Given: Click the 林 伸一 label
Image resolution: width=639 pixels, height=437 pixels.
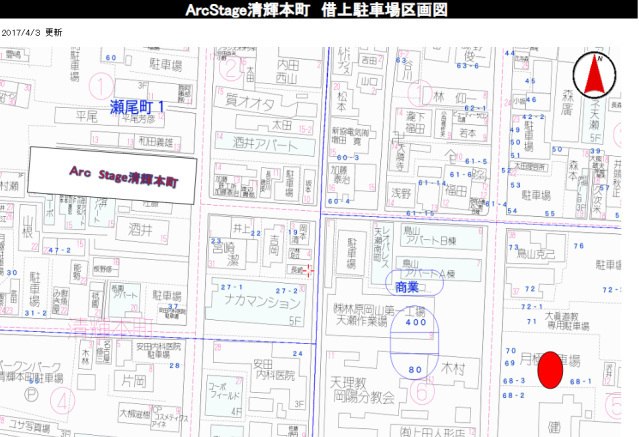Looking at the screenshot, I should tap(454, 97).
